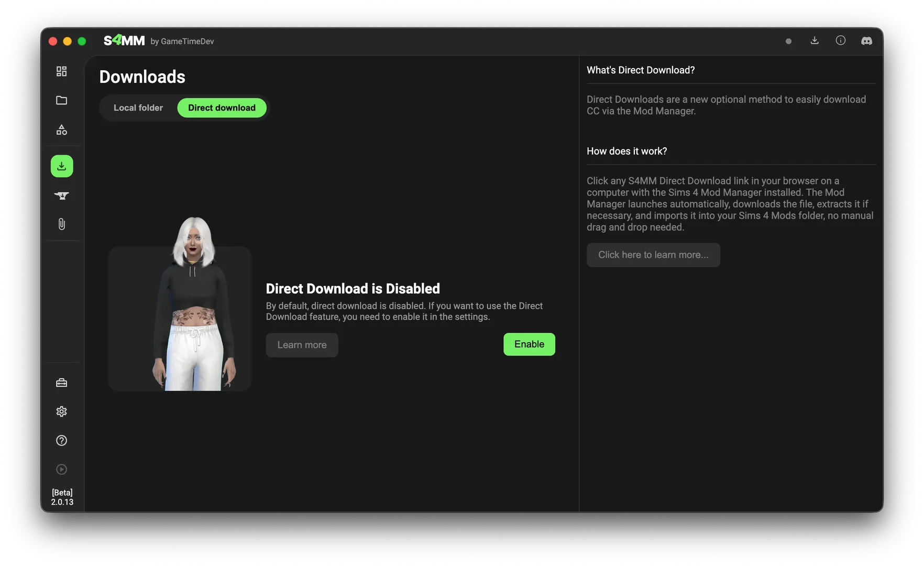The image size is (924, 566).
Task: Click the paperclip attachments sidebar icon
Action: point(62,224)
